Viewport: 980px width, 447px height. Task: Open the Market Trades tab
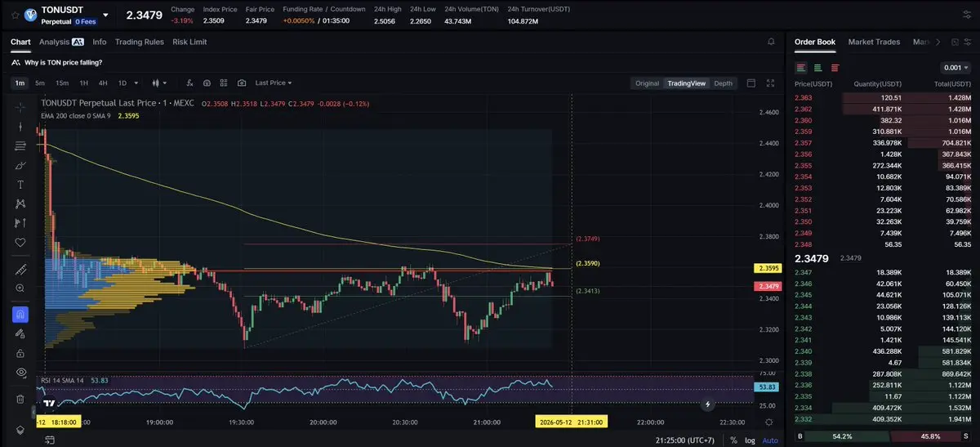pyautogui.click(x=874, y=42)
